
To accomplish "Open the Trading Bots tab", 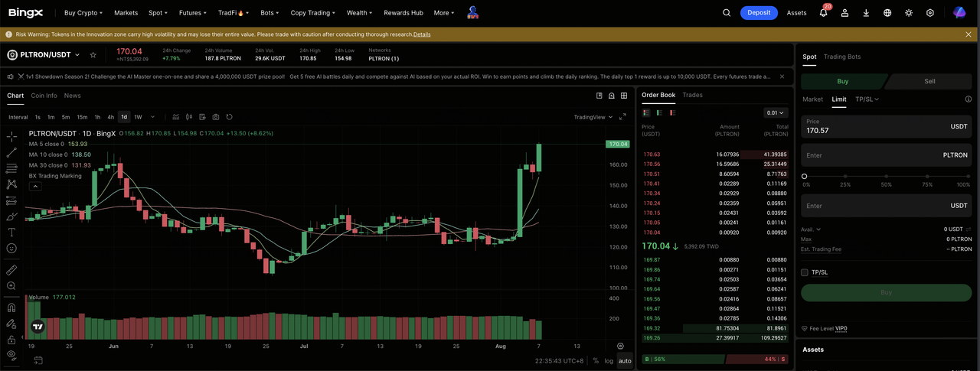I will [x=842, y=57].
